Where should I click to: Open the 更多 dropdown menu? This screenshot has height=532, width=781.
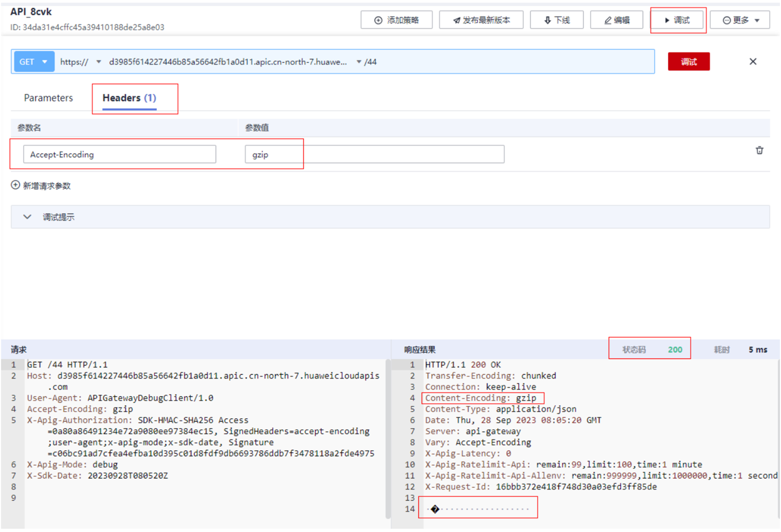click(740, 20)
